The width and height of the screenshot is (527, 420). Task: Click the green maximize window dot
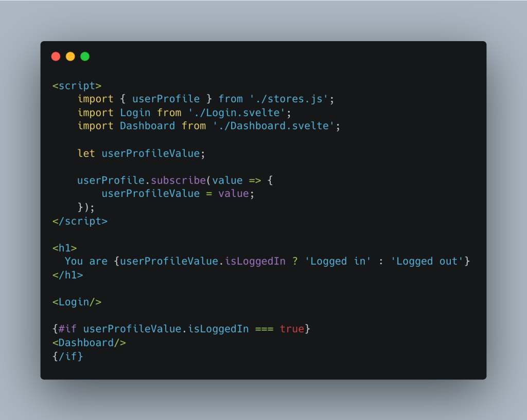pyautogui.click(x=85, y=57)
